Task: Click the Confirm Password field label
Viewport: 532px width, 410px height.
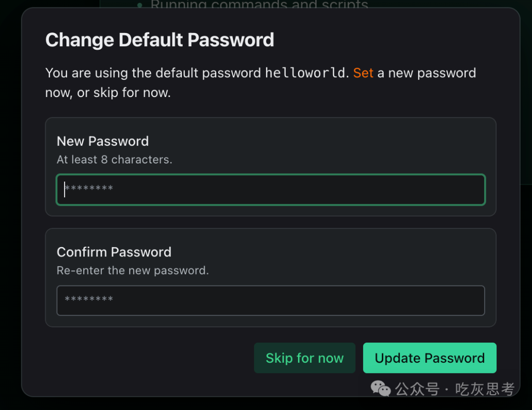Action: pos(114,252)
